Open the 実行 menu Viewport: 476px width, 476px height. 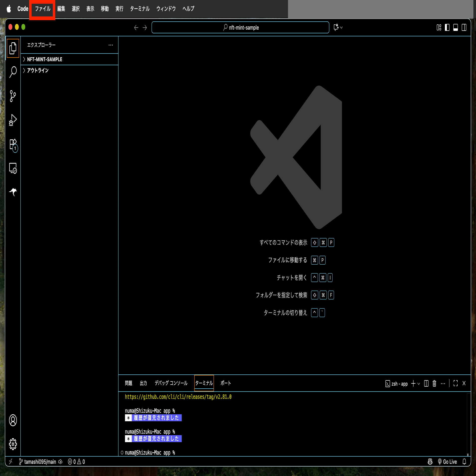coord(119,9)
